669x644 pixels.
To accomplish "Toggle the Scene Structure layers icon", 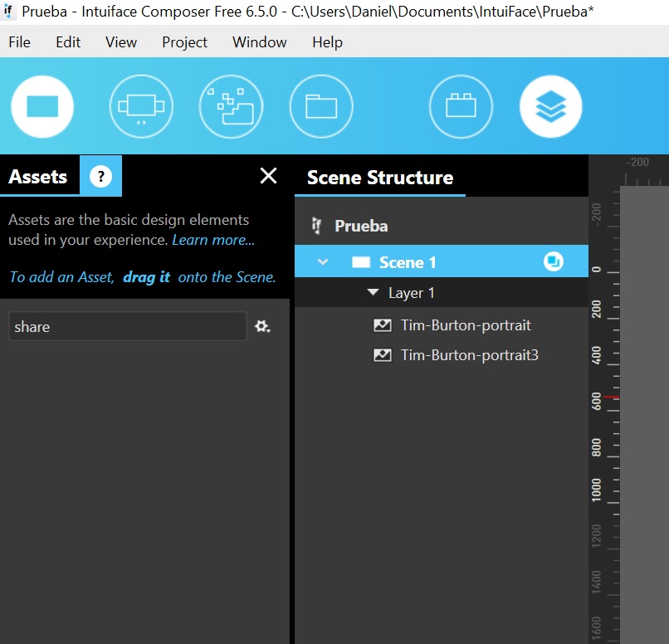I will coord(551,106).
